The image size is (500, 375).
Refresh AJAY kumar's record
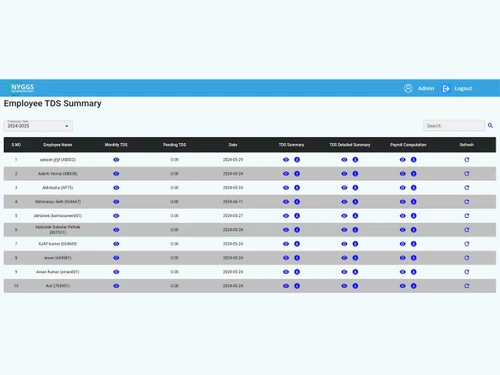coord(467,244)
